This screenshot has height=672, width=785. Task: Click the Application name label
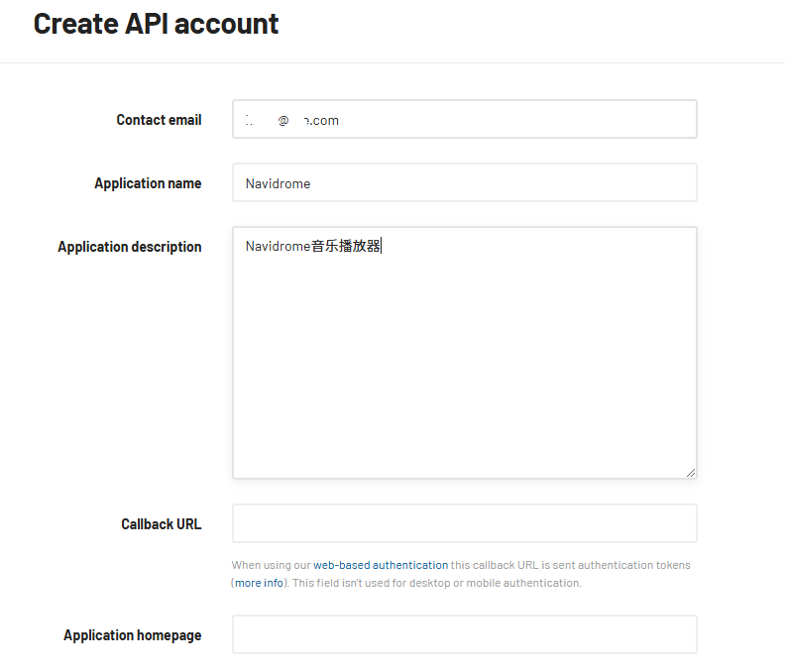148,183
